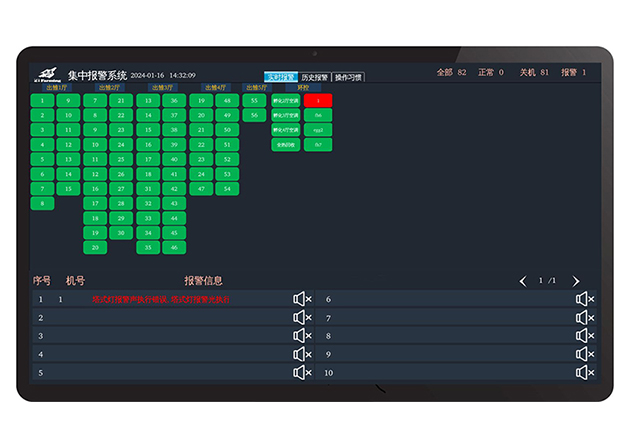Click the company logo beside 集中报警系统
629x446 pixels.
tap(47, 75)
